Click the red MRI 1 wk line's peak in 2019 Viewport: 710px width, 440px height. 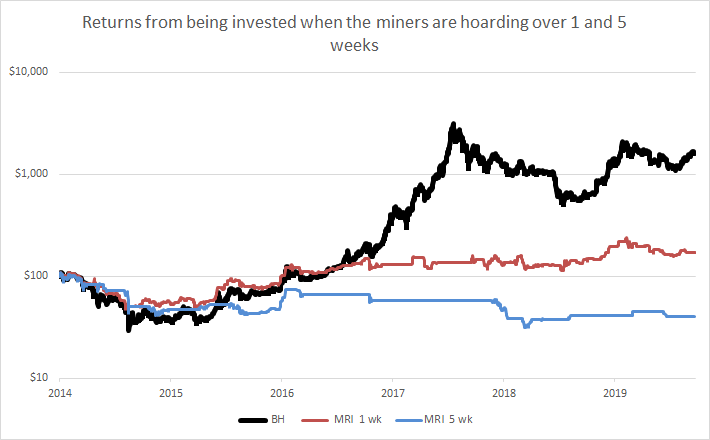(x=625, y=239)
